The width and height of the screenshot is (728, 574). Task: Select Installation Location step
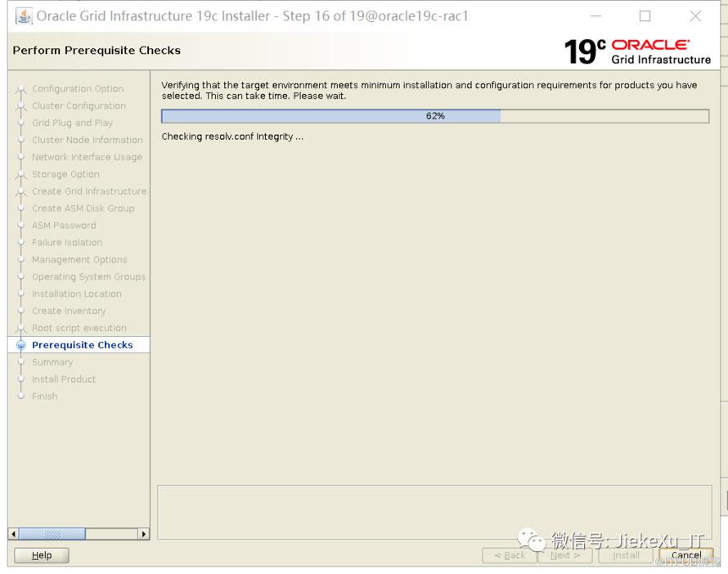pyautogui.click(x=77, y=294)
